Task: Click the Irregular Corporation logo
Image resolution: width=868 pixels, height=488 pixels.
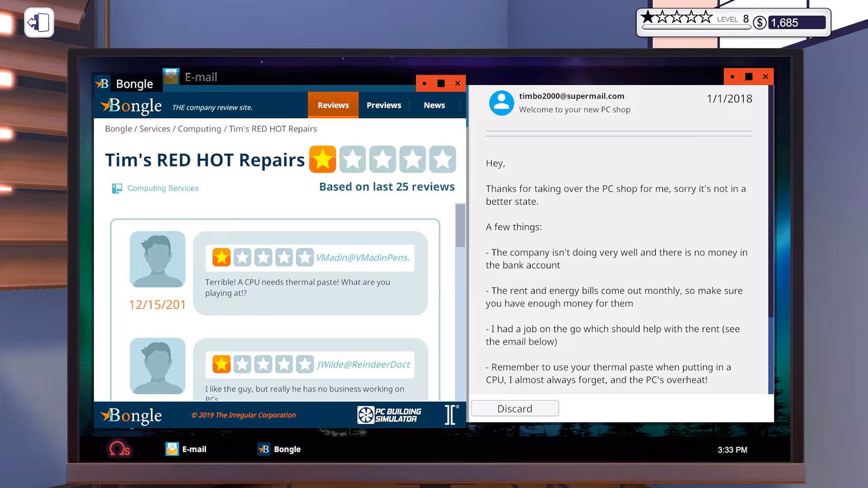Action: [452, 415]
